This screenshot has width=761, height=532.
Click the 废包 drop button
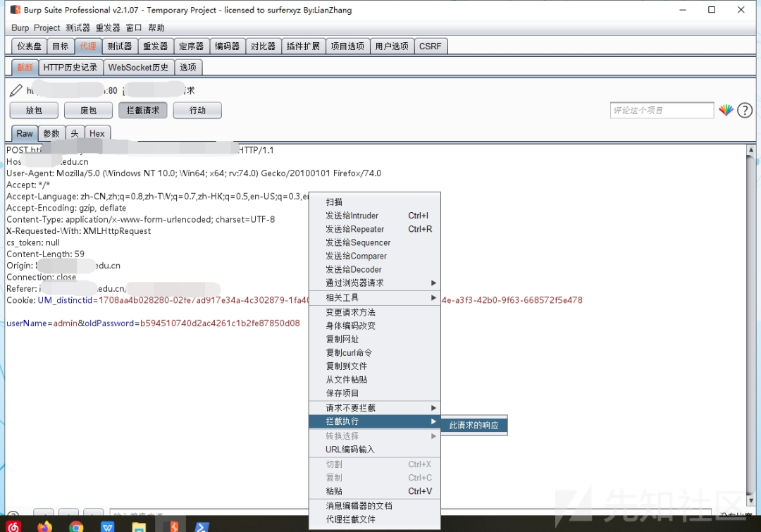88,110
